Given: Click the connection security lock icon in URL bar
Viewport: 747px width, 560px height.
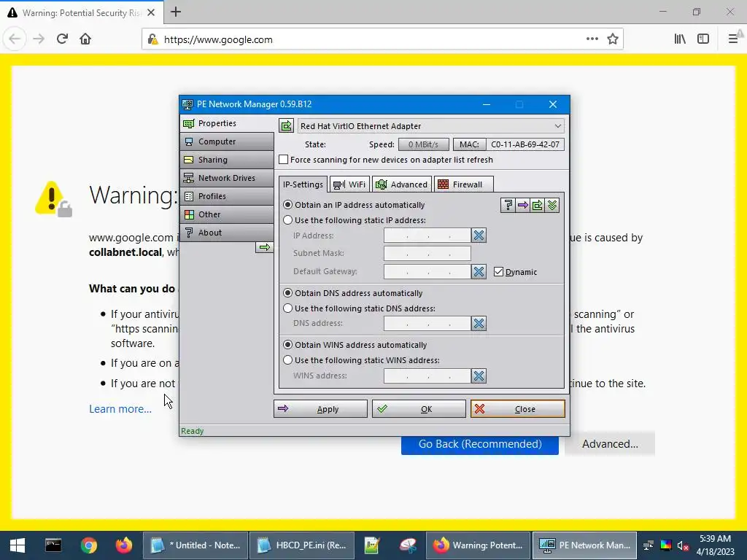Looking at the screenshot, I should pos(152,39).
